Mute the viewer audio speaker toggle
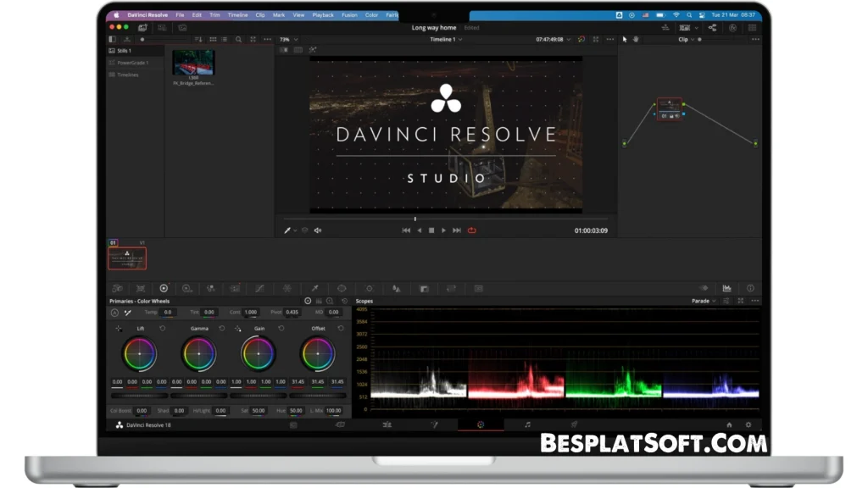The image size is (868, 488). click(x=317, y=230)
